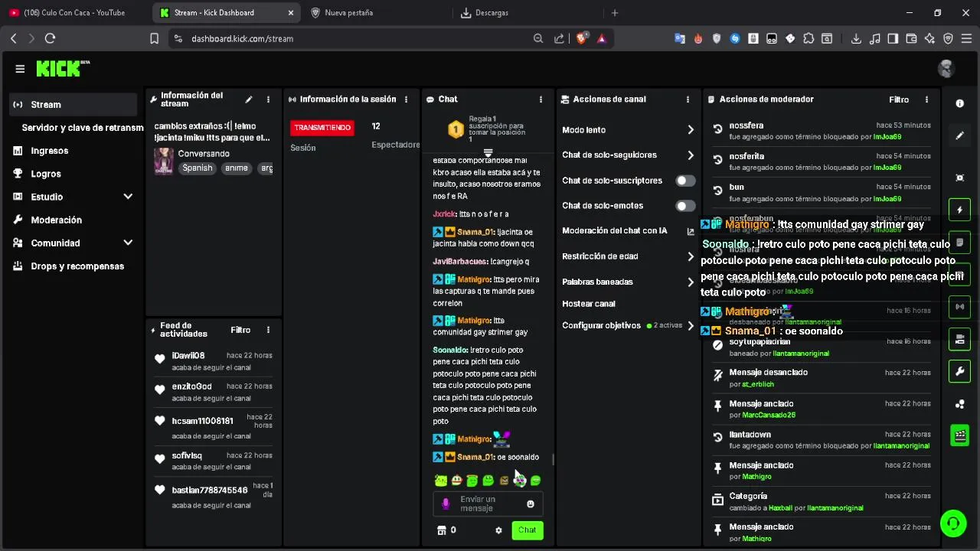Click iDawii08 in the activity feed

pos(188,356)
